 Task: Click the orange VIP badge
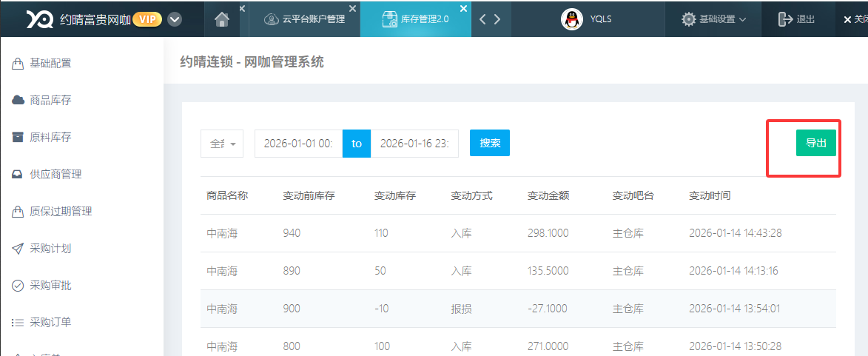(x=147, y=20)
